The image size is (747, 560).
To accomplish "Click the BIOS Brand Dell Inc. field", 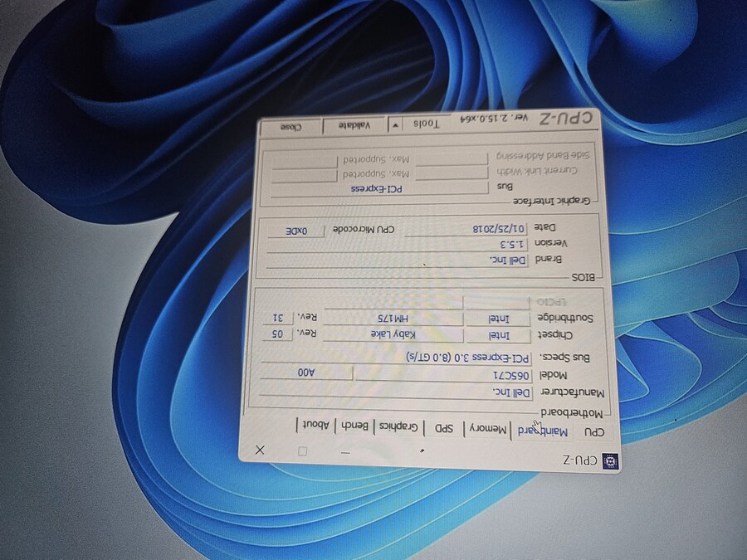I will click(x=398, y=260).
